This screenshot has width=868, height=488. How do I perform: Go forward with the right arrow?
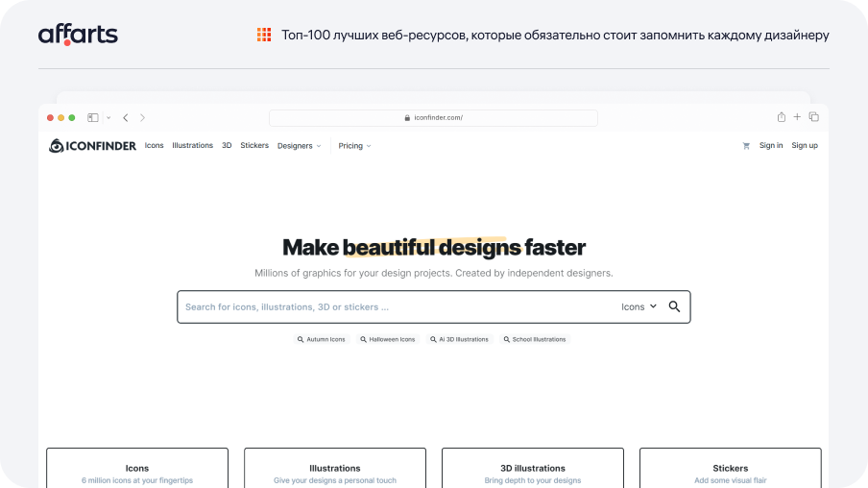[142, 117]
